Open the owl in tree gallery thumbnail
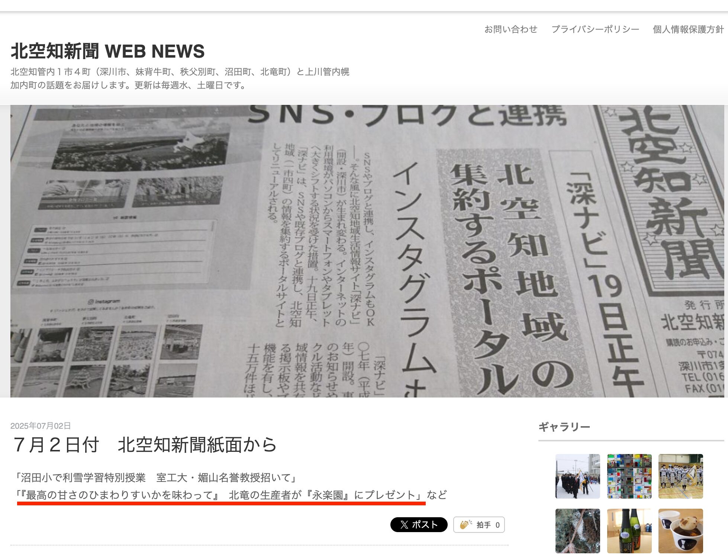 tap(577, 531)
